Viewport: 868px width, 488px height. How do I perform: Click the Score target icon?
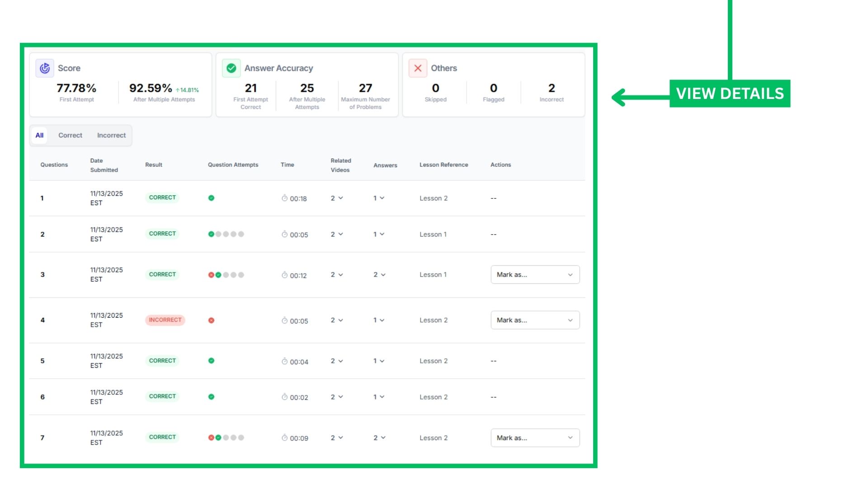(45, 68)
